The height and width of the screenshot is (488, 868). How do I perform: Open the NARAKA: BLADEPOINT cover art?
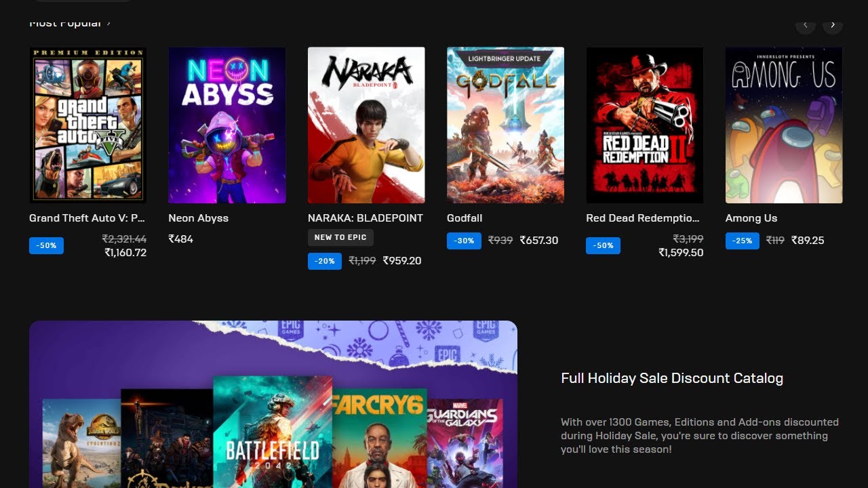coord(366,125)
